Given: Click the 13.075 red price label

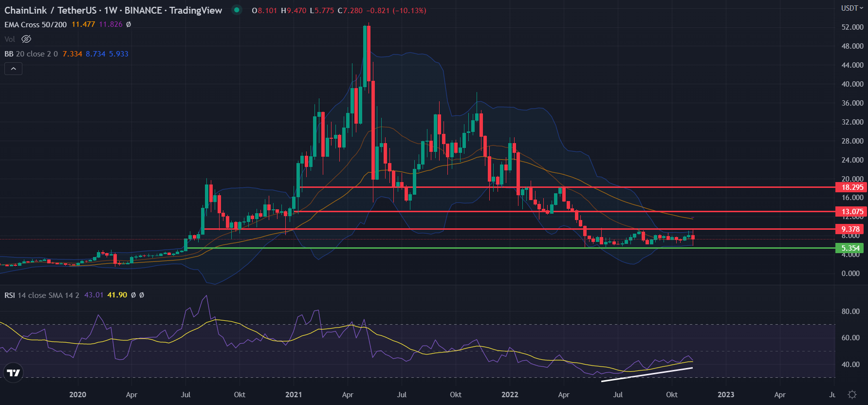Looking at the screenshot, I should click(851, 211).
